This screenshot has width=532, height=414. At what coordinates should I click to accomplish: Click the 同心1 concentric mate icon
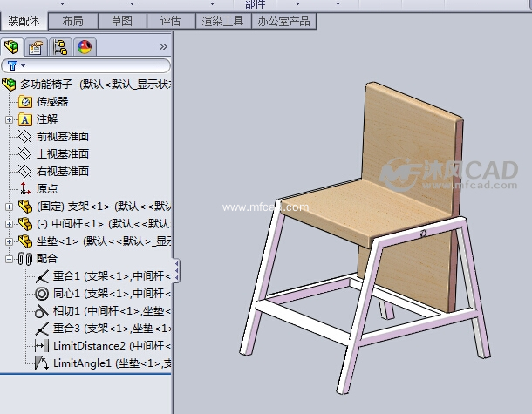coord(42,294)
